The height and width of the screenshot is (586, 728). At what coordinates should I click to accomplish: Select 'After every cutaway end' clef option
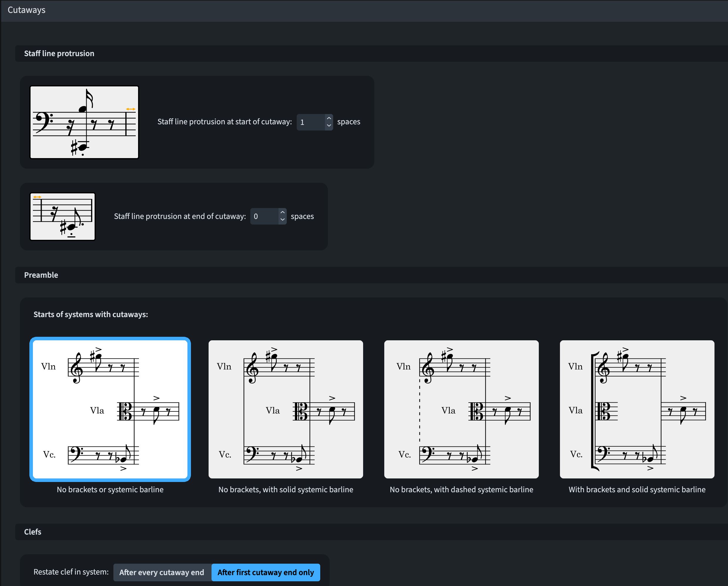[x=162, y=572]
